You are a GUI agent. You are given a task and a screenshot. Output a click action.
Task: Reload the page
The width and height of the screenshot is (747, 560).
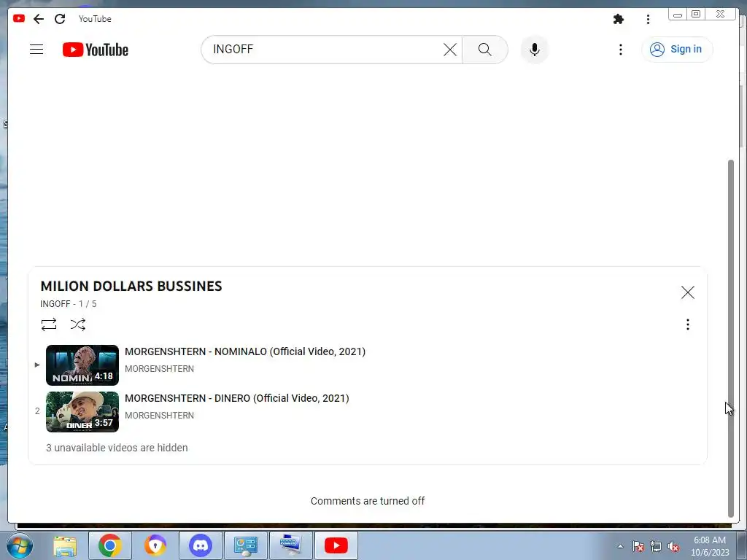[x=60, y=19]
